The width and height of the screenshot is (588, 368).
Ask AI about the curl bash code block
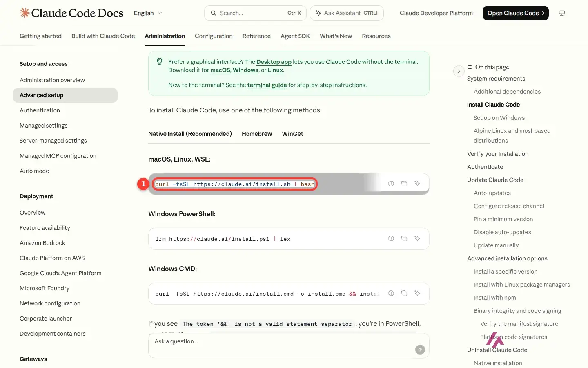pos(417,184)
